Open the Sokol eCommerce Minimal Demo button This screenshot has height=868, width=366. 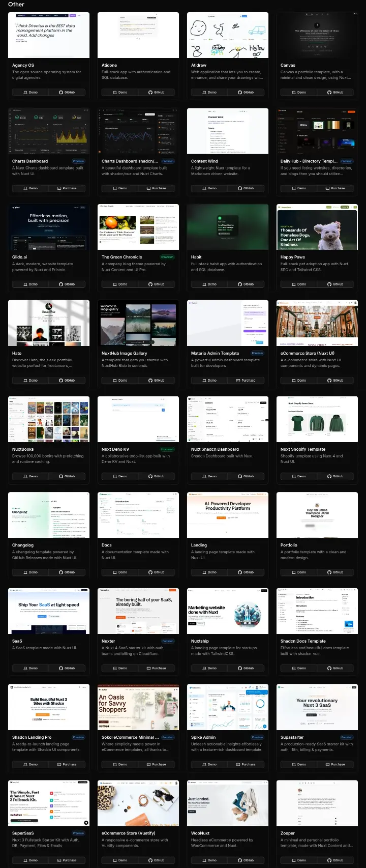point(120,764)
